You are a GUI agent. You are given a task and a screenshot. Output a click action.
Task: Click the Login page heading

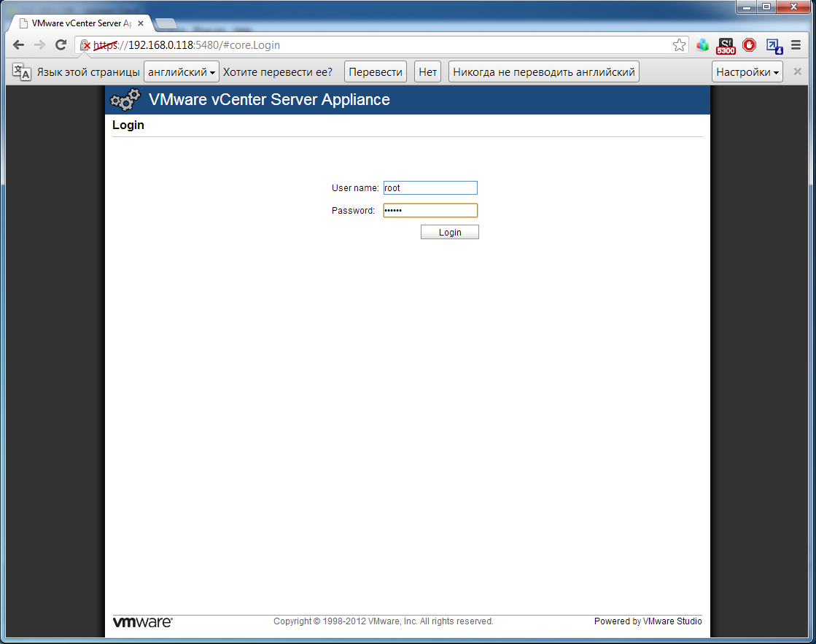click(128, 125)
